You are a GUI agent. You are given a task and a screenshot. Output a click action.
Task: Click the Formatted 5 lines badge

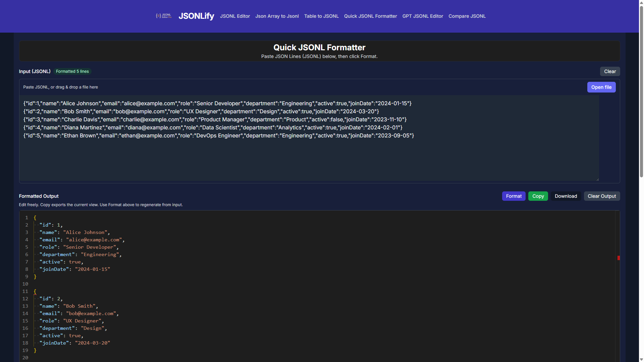tap(72, 71)
